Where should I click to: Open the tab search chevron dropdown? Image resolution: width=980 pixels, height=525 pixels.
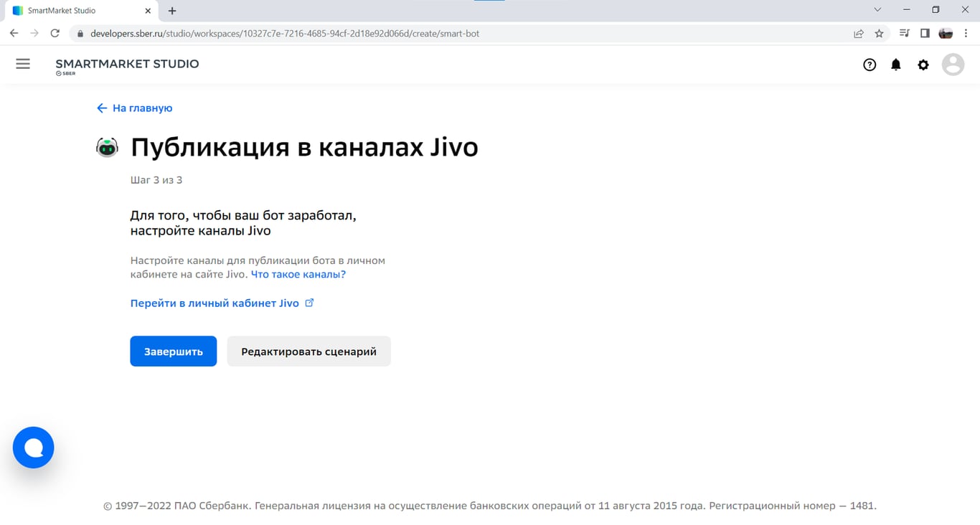[877, 10]
